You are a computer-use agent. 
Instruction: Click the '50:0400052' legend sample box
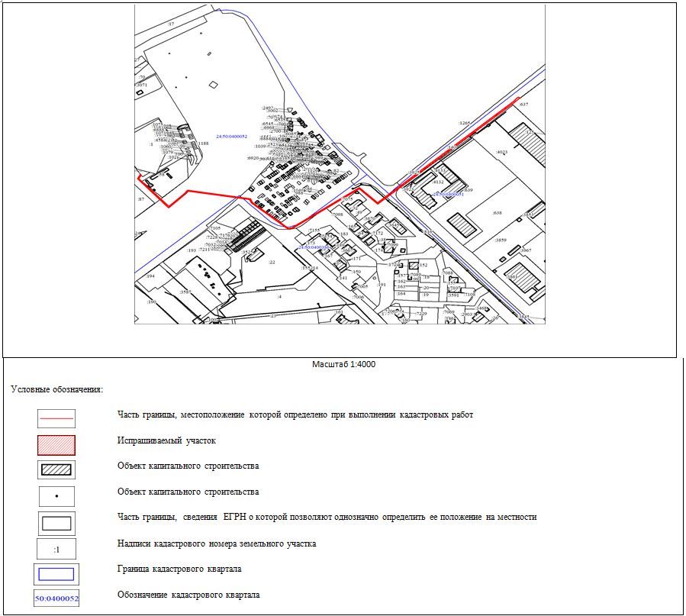click(57, 598)
